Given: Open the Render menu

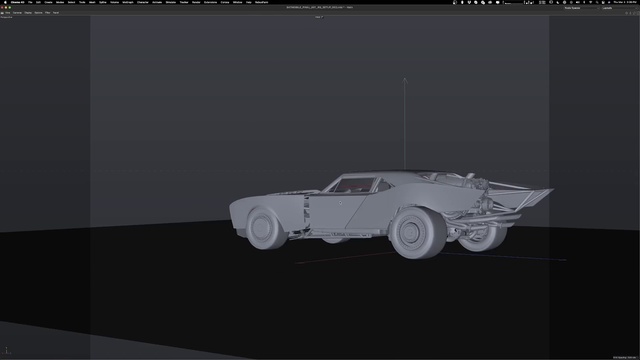Looking at the screenshot, I should click(196, 2).
